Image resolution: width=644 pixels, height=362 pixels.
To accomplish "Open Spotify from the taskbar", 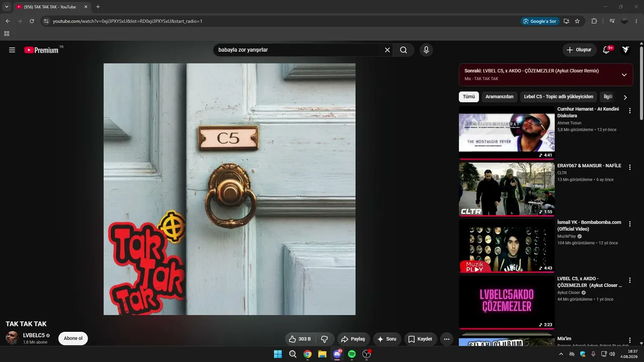I will 352,354.
